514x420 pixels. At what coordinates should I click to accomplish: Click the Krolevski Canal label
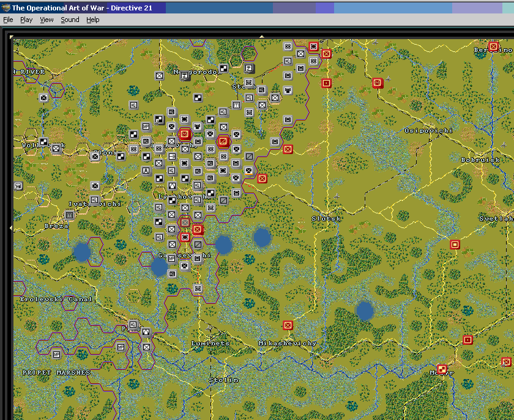56,299
